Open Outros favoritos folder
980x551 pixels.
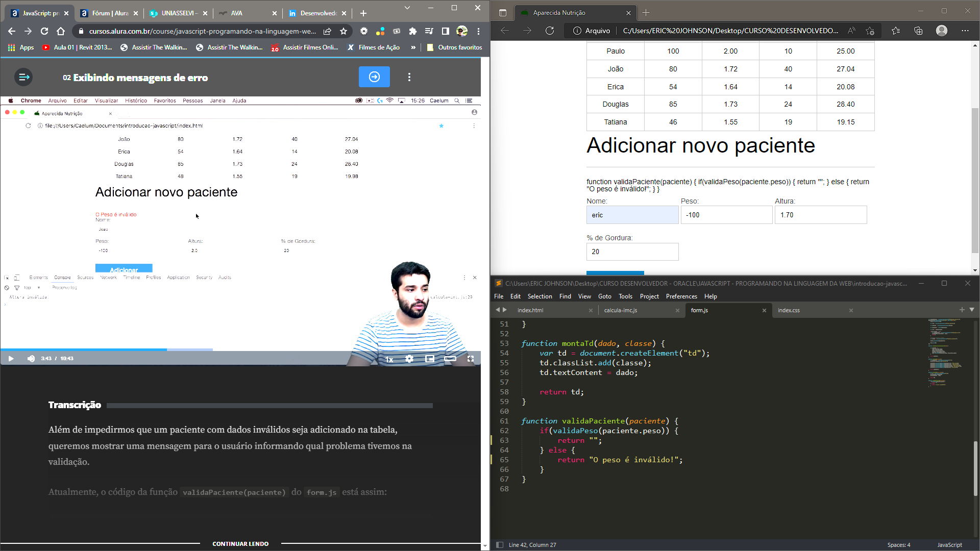[454, 47]
